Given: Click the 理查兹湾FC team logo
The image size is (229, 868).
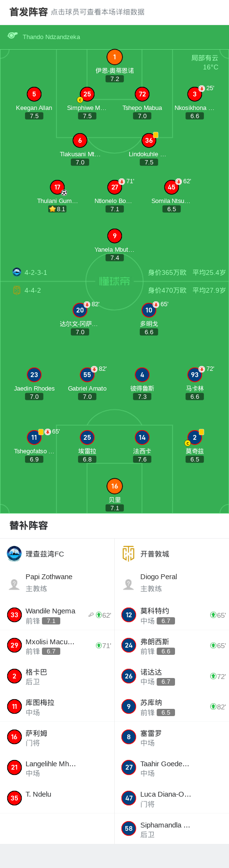Looking at the screenshot, I should coord(14,554).
